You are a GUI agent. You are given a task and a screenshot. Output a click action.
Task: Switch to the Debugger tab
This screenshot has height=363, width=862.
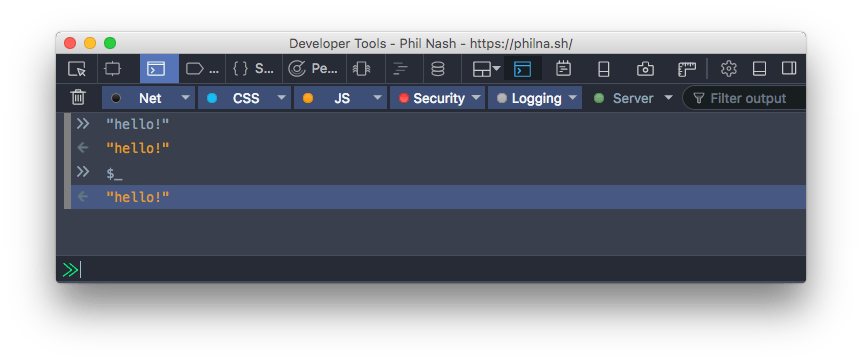click(x=202, y=69)
